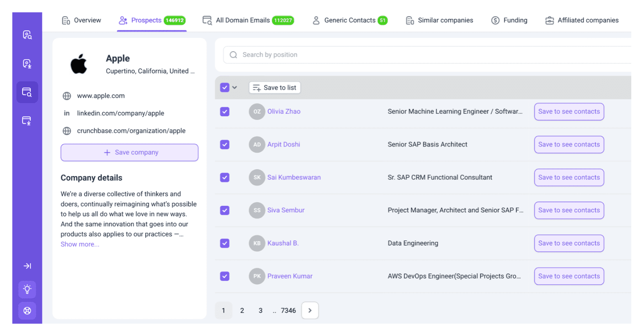Open the Funding tab

pos(509,21)
